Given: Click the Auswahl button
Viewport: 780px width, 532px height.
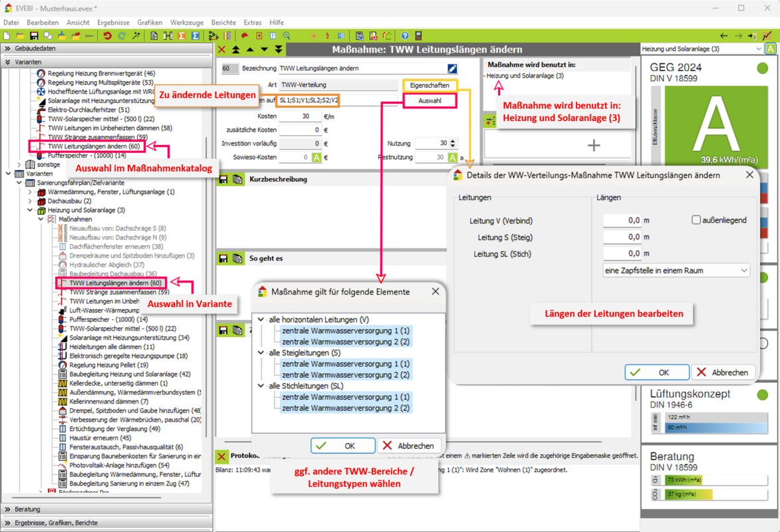Looking at the screenshot, I should (x=429, y=101).
